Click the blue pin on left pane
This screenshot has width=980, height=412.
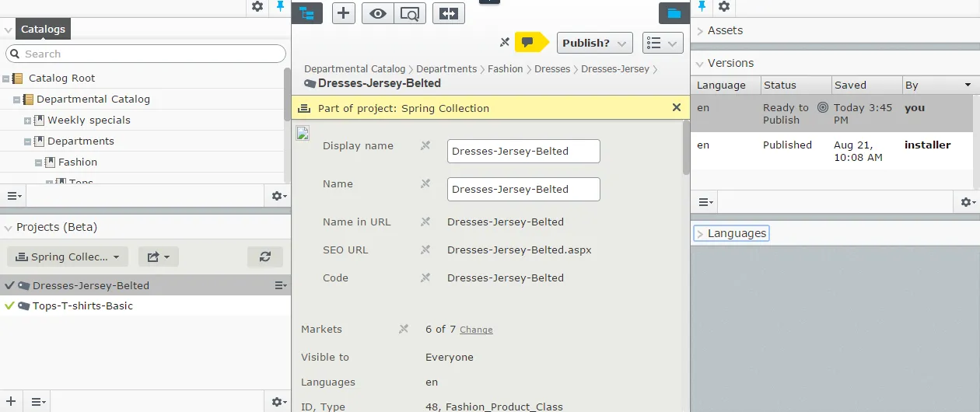click(281, 6)
